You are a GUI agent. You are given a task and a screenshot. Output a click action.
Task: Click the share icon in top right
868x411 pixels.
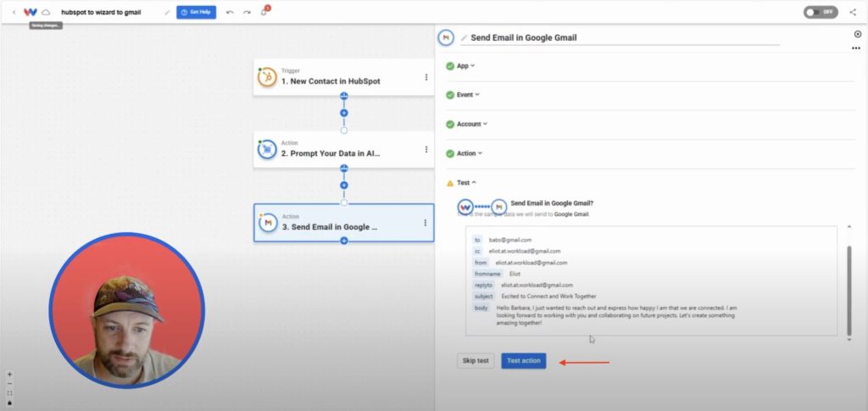point(853,12)
